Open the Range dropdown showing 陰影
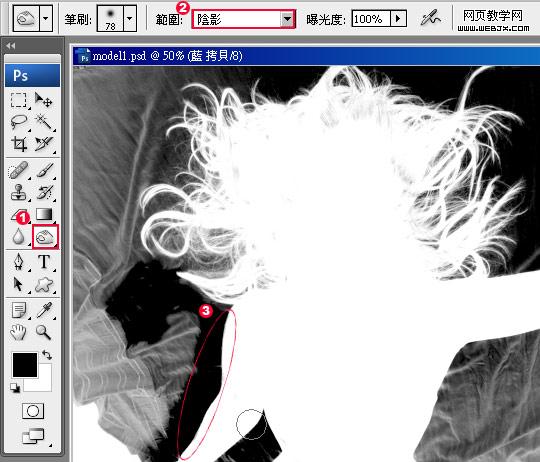This screenshot has width=540, height=462. click(x=243, y=19)
